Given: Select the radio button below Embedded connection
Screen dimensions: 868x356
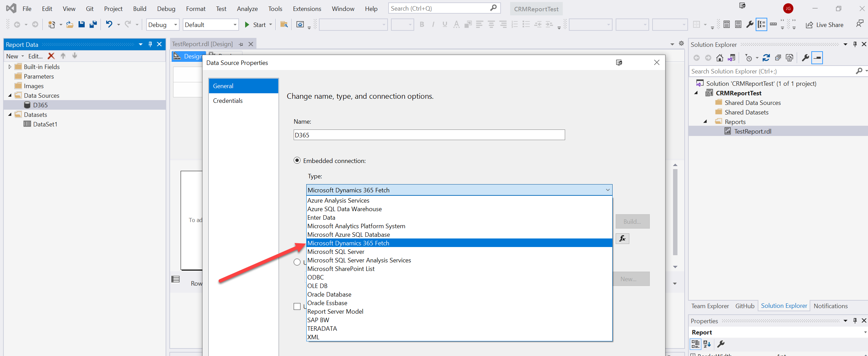Looking at the screenshot, I should tap(297, 262).
